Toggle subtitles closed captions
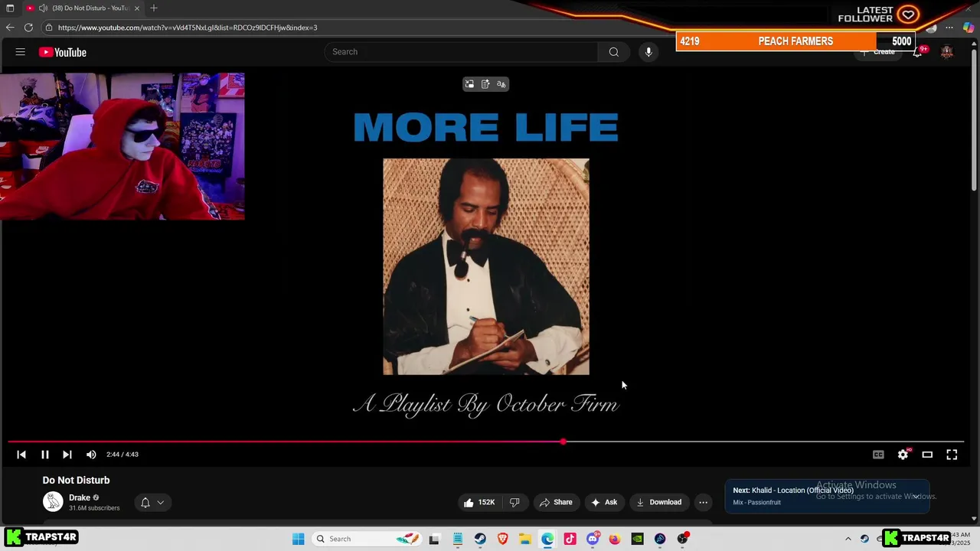 pyautogui.click(x=878, y=455)
